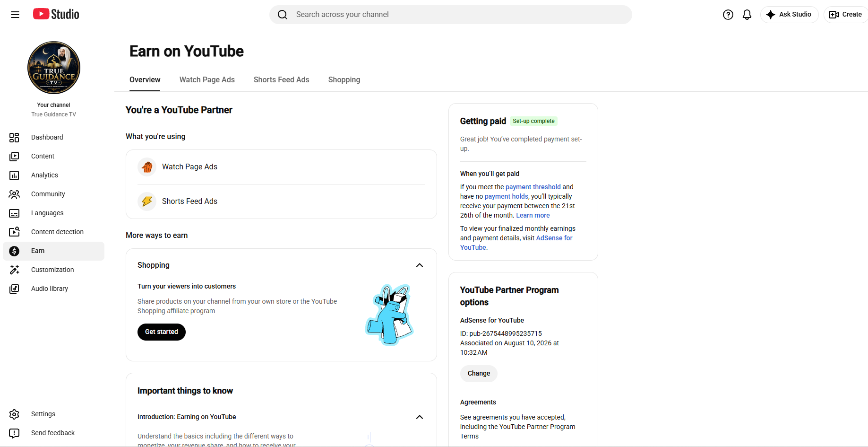Switch to the Overview tab
Screen dimensions: 868x447
coord(145,79)
